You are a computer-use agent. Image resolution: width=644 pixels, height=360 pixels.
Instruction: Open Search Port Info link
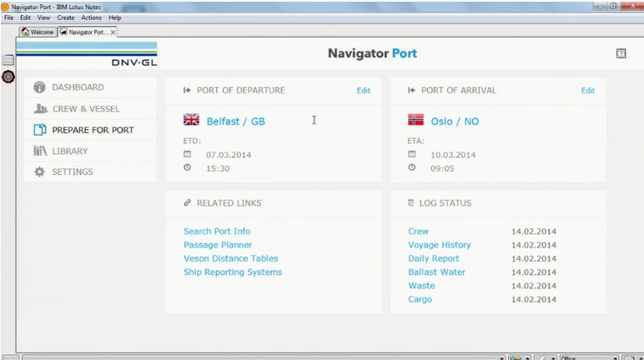(217, 231)
